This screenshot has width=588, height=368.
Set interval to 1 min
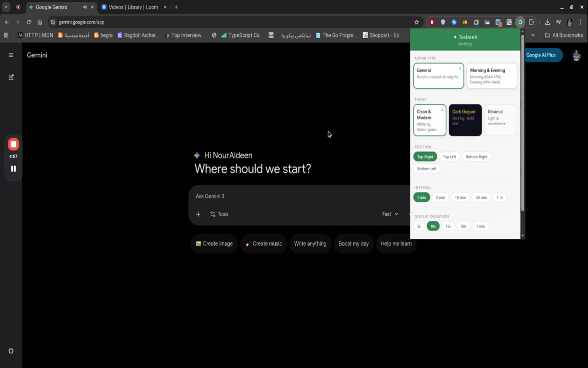coord(422,197)
